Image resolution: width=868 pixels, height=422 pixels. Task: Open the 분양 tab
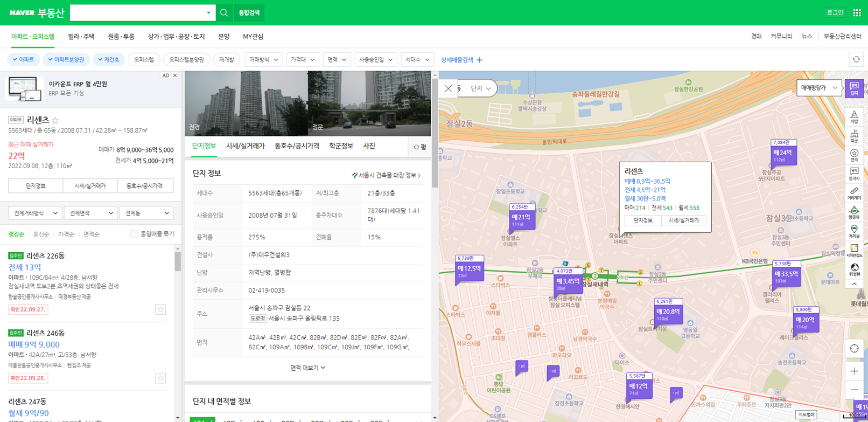[x=224, y=37]
